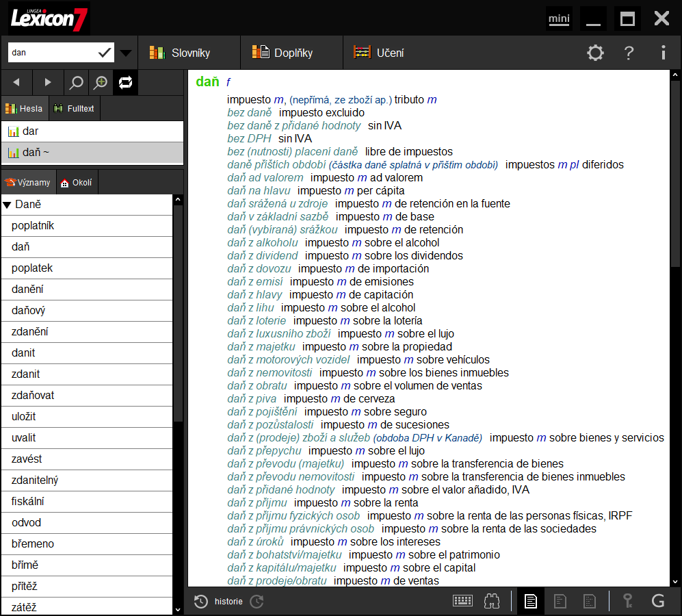Switch to the Okolí tab
Image resolution: width=682 pixels, height=616 pixels.
click(77, 183)
